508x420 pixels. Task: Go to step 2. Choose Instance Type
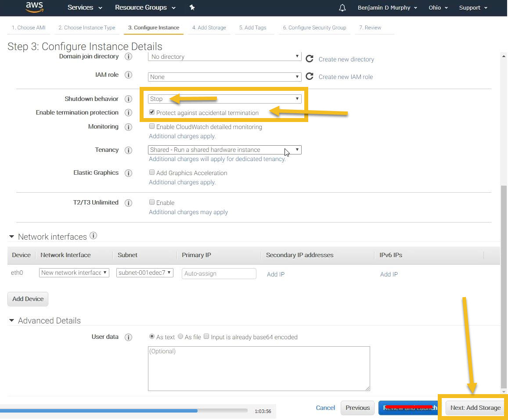[x=87, y=28]
